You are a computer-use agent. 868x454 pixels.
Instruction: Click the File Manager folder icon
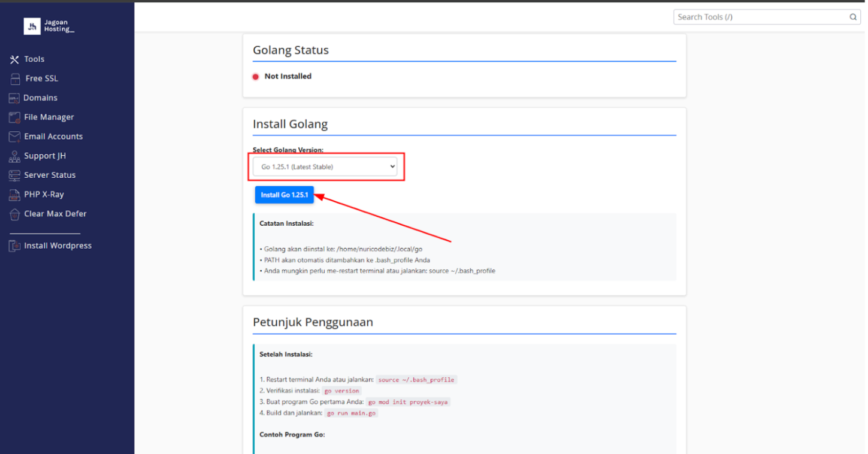(x=14, y=117)
